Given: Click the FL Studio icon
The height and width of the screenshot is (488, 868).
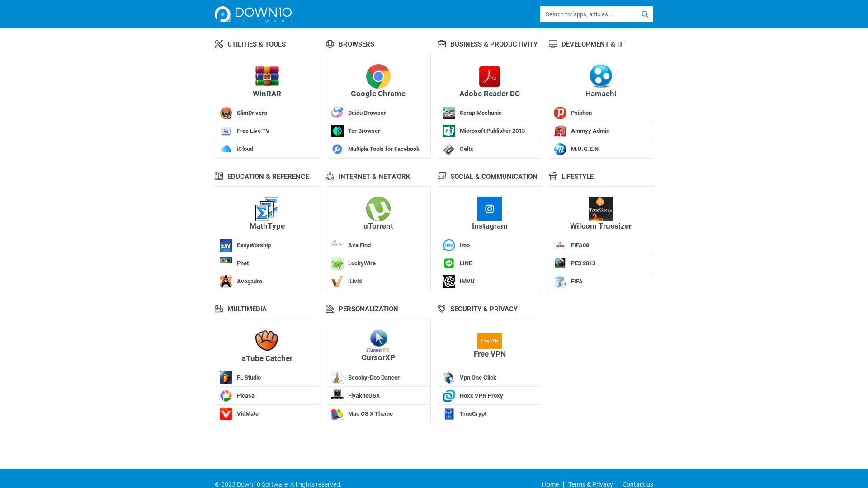Looking at the screenshot, I should [x=226, y=378].
